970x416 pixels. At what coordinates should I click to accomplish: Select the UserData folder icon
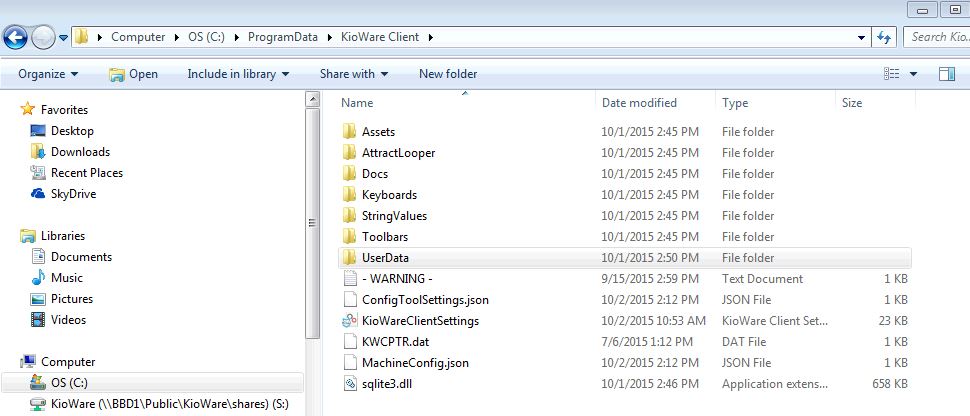[349, 258]
